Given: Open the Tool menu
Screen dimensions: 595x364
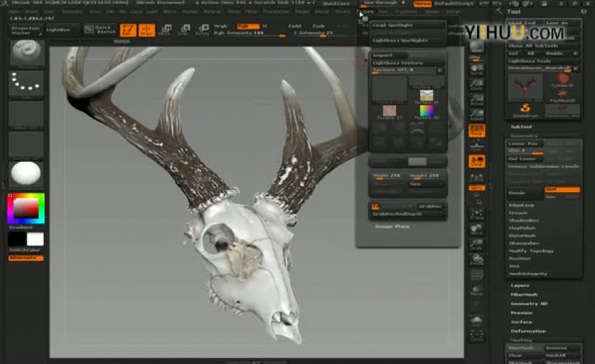Looking at the screenshot, I should point(383,11).
